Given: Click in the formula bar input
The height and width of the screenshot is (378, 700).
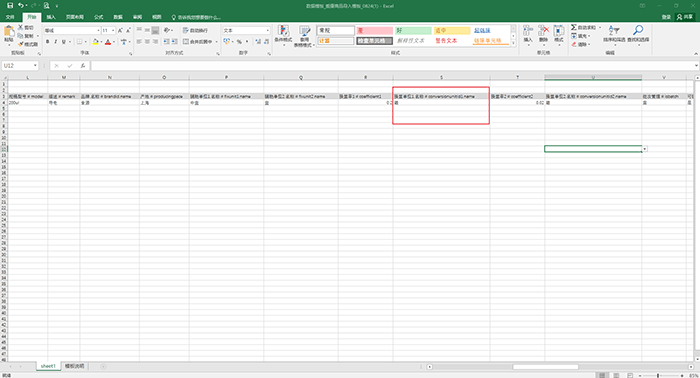Looking at the screenshot, I should pos(393,66).
